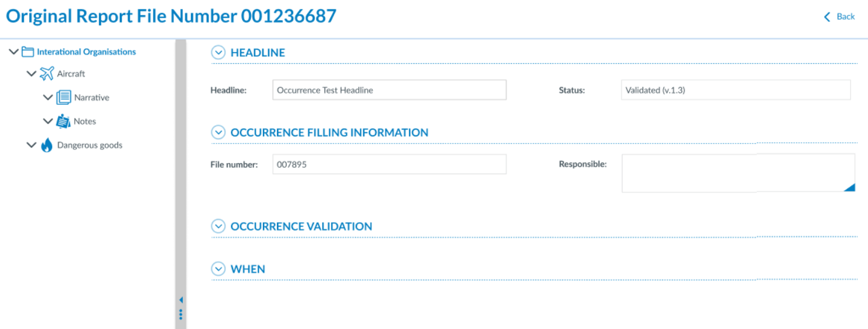Click the Narrative document icon

coord(63,97)
